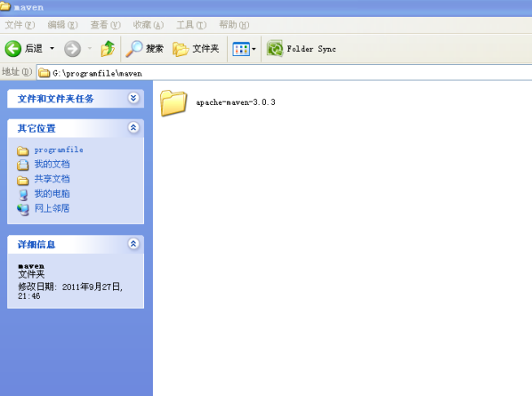Click the 其它位置 panel header text
This screenshot has width=532, height=396.
[x=36, y=129]
